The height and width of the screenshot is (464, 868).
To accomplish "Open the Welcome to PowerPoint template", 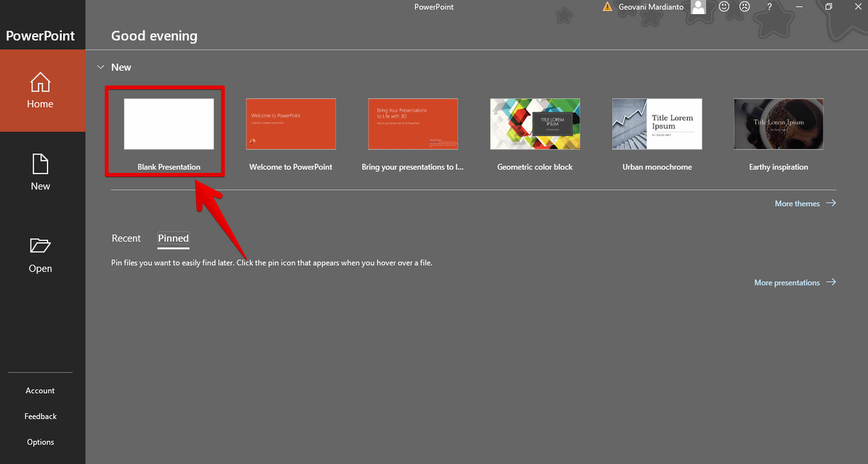I will pyautogui.click(x=291, y=124).
